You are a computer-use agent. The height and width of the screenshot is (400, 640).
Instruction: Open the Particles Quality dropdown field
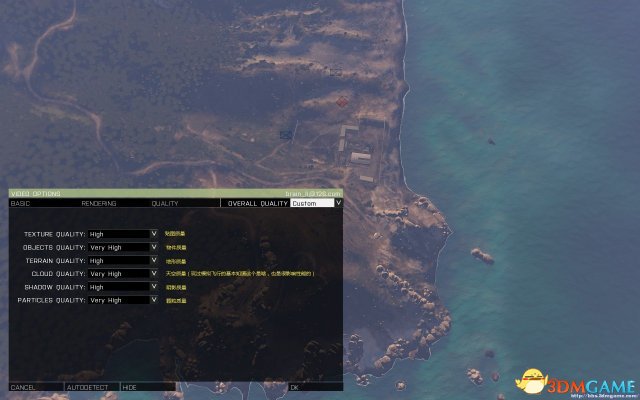119,300
